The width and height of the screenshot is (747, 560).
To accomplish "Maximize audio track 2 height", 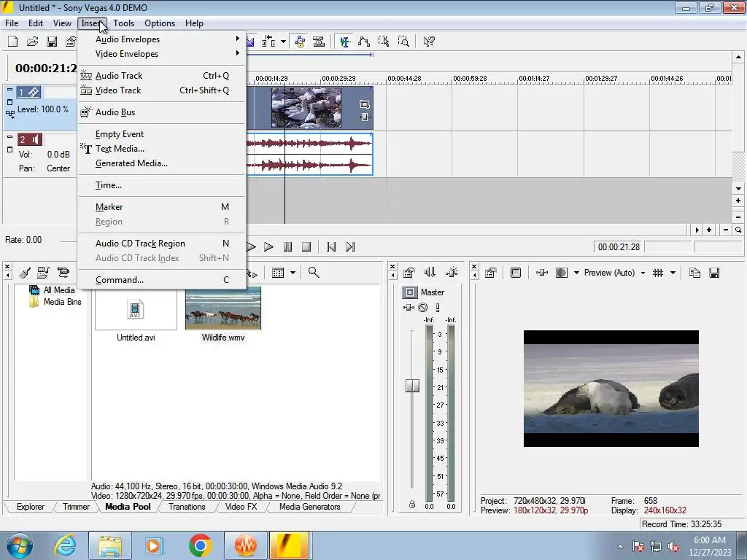I will [x=9, y=149].
